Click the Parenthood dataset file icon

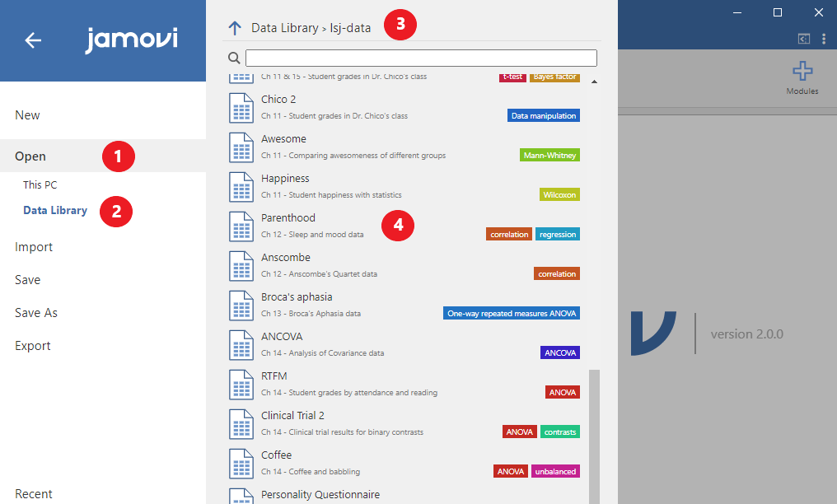[241, 226]
